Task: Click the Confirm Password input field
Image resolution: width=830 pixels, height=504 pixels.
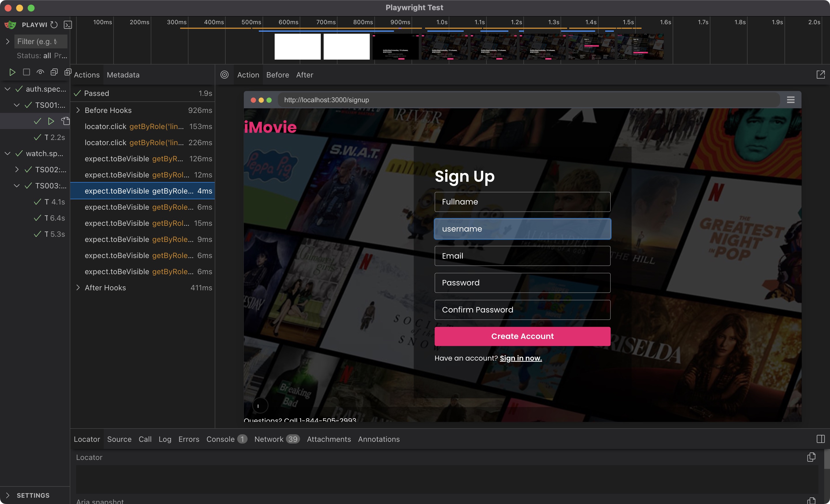Action: pyautogui.click(x=522, y=310)
